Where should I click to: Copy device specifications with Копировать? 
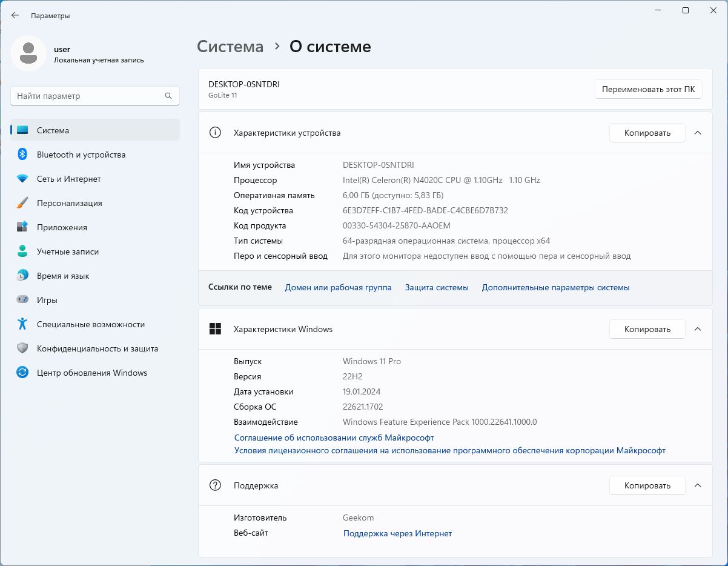coord(647,133)
